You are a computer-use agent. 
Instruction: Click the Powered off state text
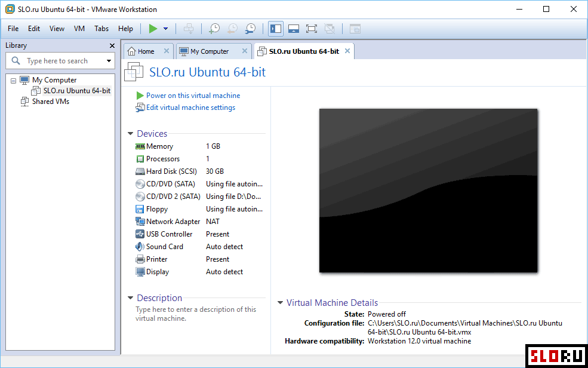(x=387, y=314)
